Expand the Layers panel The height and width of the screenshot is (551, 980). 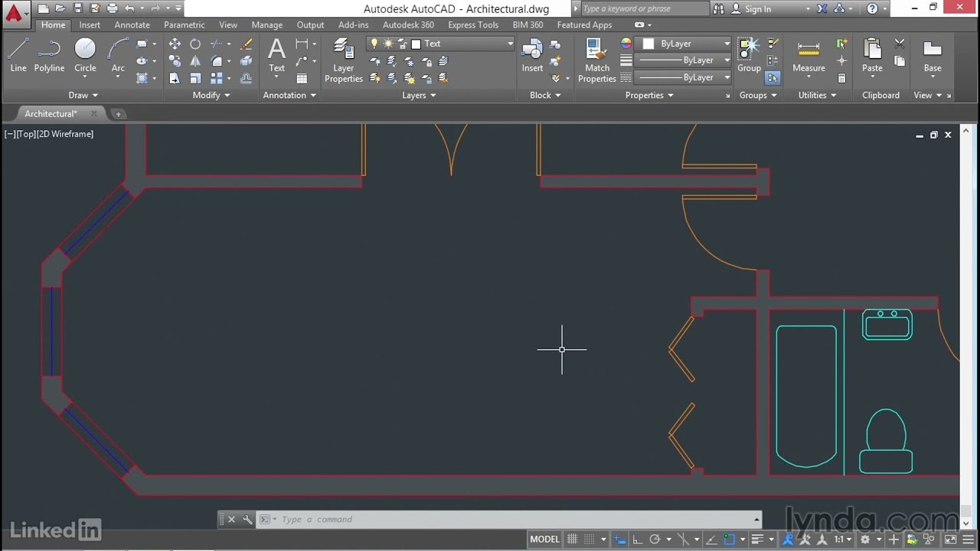(x=419, y=96)
